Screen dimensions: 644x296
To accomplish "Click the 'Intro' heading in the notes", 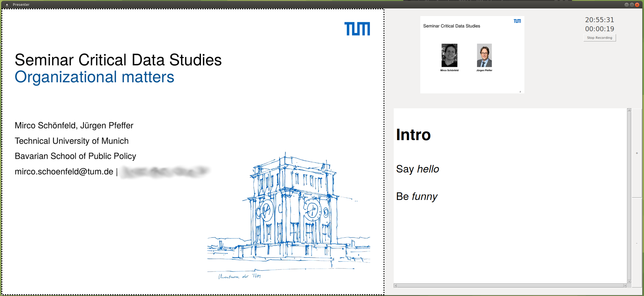I will click(413, 135).
